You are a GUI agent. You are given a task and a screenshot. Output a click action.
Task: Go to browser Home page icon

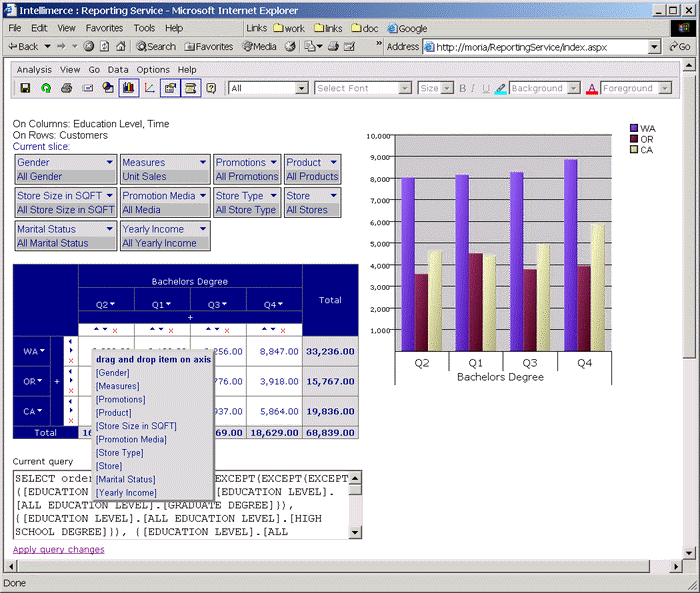121,46
